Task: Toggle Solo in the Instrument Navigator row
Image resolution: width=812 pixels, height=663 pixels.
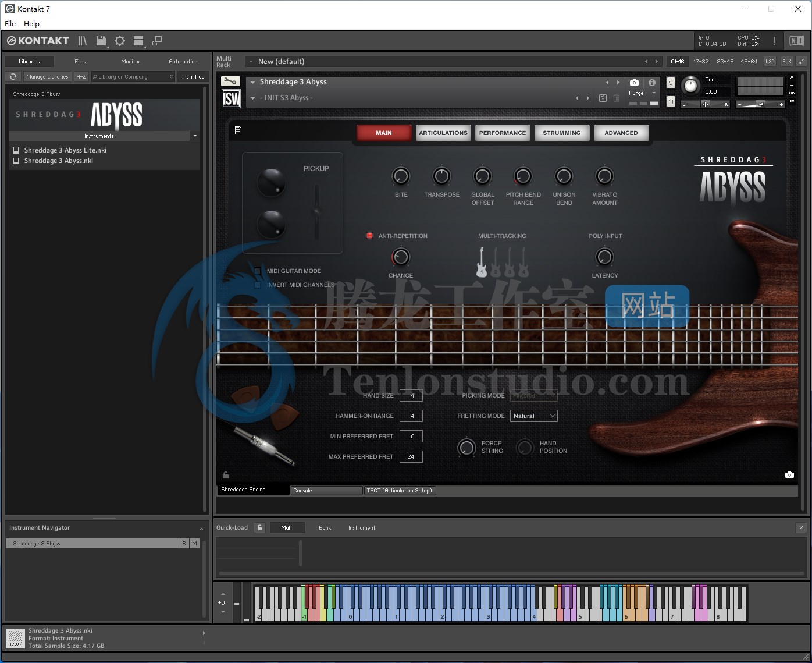Action: pos(184,543)
